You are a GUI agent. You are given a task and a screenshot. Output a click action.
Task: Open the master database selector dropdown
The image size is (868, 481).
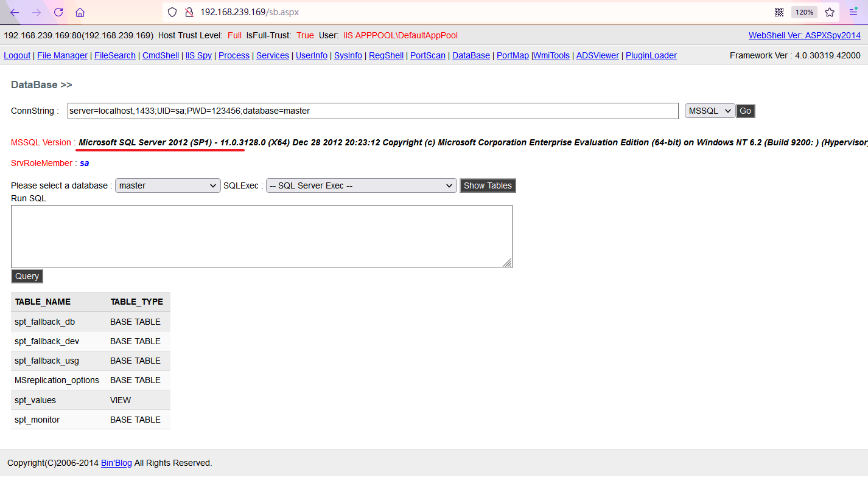pyautogui.click(x=168, y=185)
